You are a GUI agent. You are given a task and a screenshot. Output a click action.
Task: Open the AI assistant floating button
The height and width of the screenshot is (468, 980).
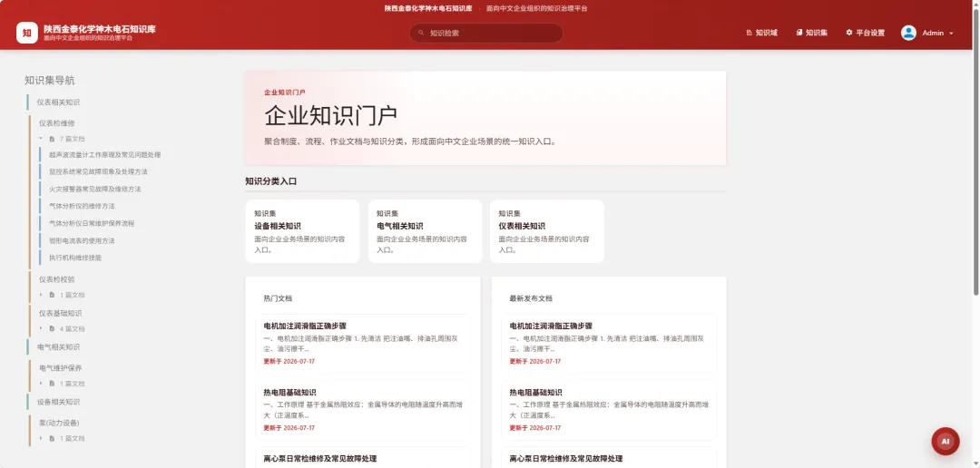click(x=945, y=441)
